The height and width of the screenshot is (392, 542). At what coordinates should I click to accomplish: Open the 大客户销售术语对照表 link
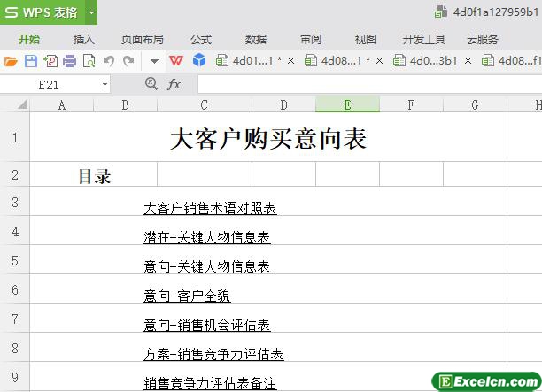click(x=210, y=208)
